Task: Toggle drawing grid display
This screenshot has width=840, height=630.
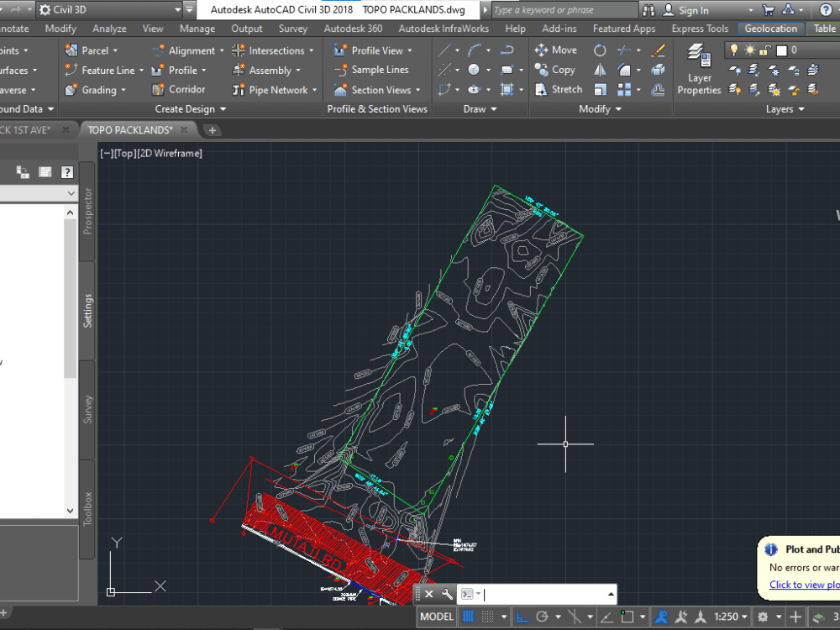Action: (468, 617)
